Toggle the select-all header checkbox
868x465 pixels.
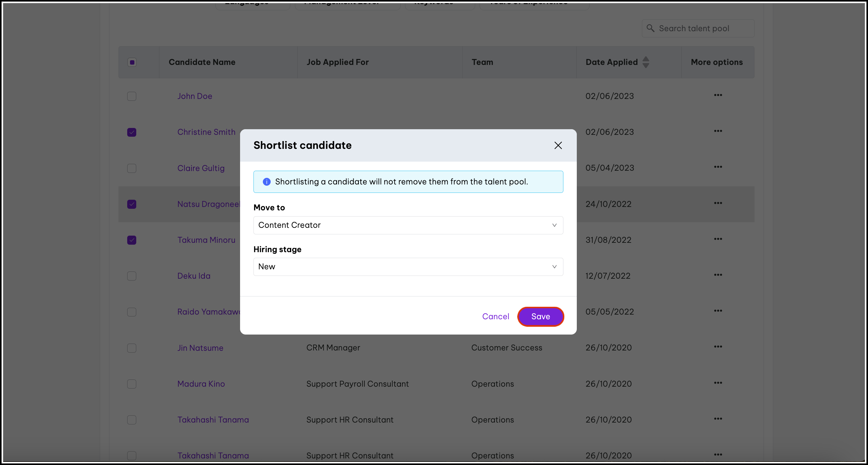[x=132, y=62]
